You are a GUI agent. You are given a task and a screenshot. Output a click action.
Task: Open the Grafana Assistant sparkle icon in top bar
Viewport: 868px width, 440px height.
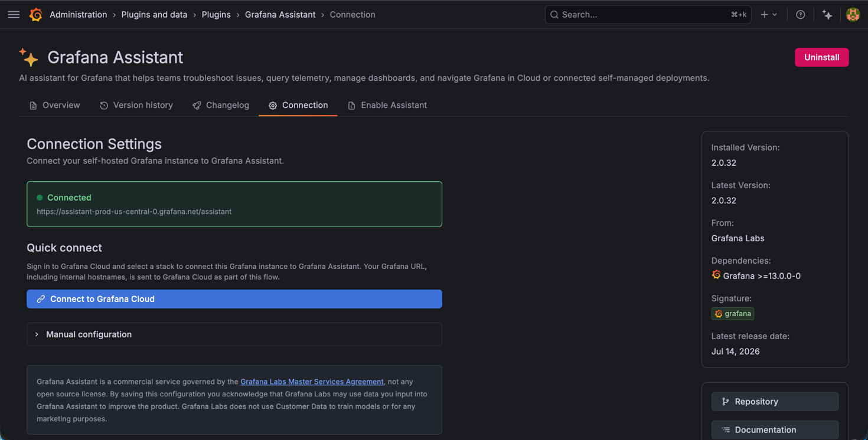point(827,15)
